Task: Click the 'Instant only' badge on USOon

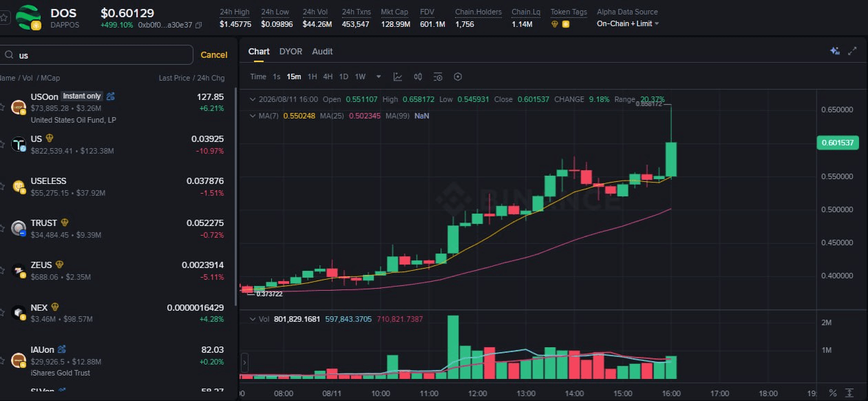Action: click(82, 96)
